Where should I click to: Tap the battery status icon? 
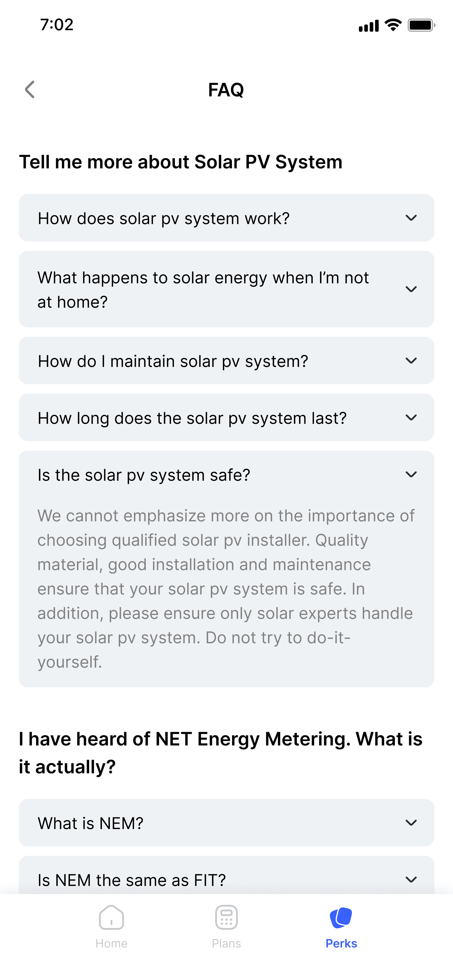421,26
